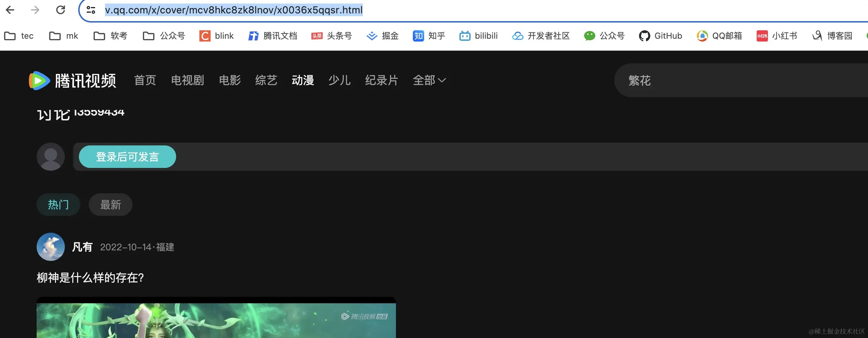The image size is (868, 338).
Task: Open the 掘金 bookmark
Action: pyautogui.click(x=382, y=36)
